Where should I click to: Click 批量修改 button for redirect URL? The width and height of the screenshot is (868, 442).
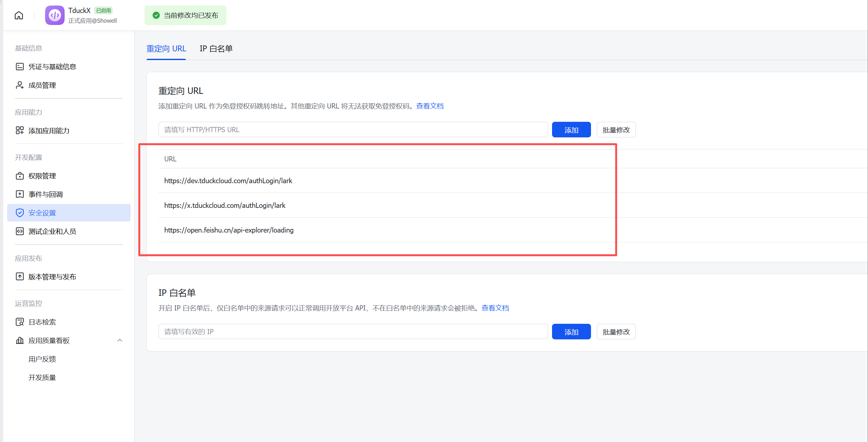616,130
